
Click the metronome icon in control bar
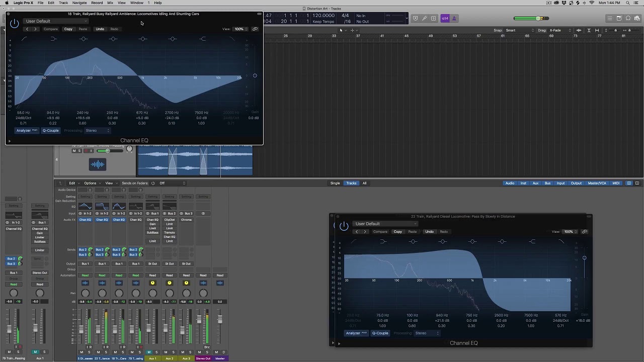(x=454, y=19)
